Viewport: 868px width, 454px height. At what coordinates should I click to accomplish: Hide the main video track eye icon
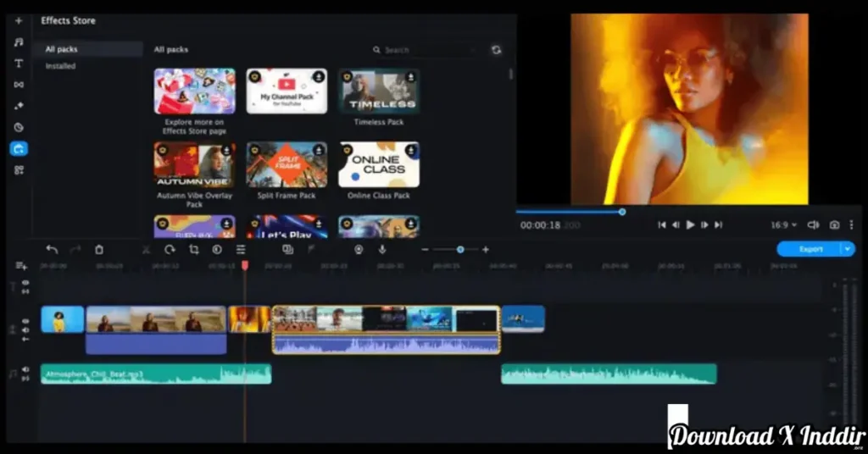pyautogui.click(x=25, y=321)
